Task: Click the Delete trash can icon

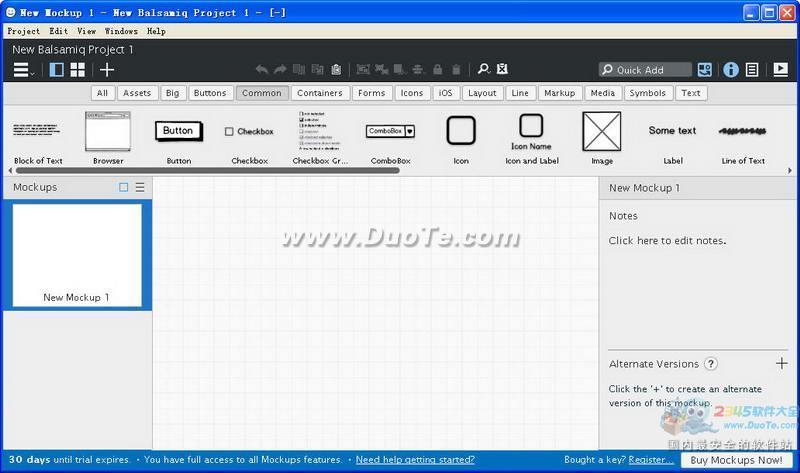Action: (x=456, y=69)
